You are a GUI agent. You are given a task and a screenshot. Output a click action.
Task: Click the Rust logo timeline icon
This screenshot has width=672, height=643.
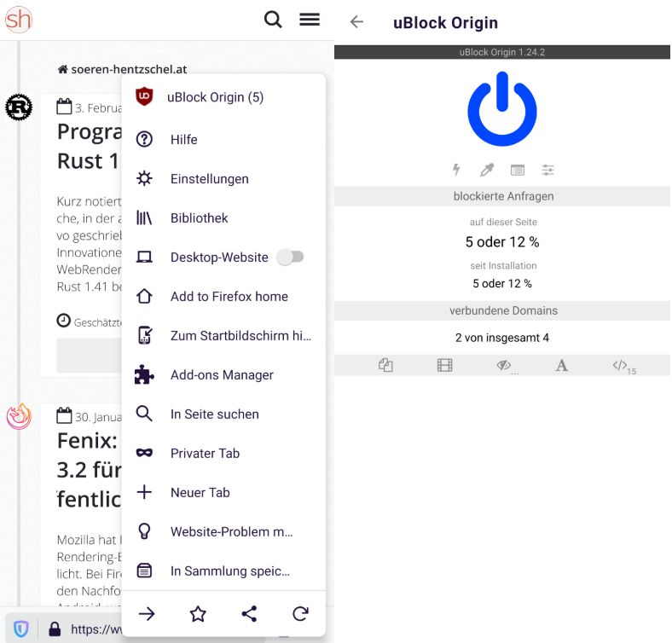19,107
